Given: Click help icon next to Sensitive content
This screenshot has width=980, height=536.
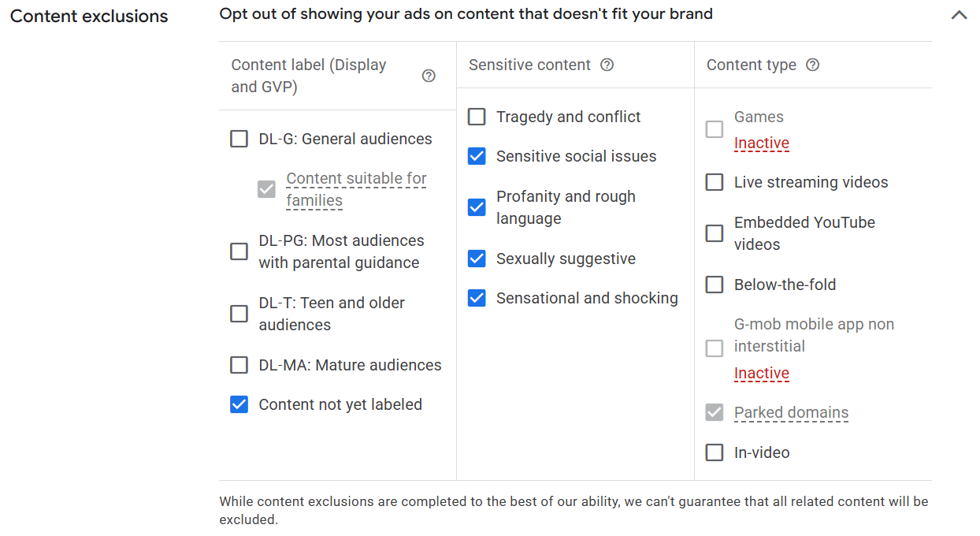Looking at the screenshot, I should (607, 65).
